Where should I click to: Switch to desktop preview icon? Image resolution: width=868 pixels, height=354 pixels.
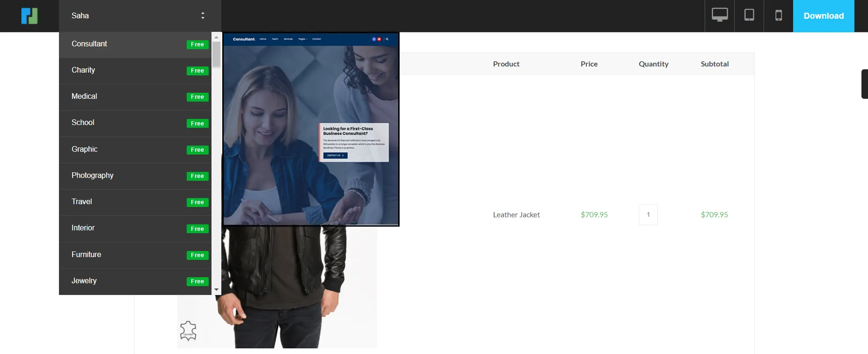coord(720,15)
